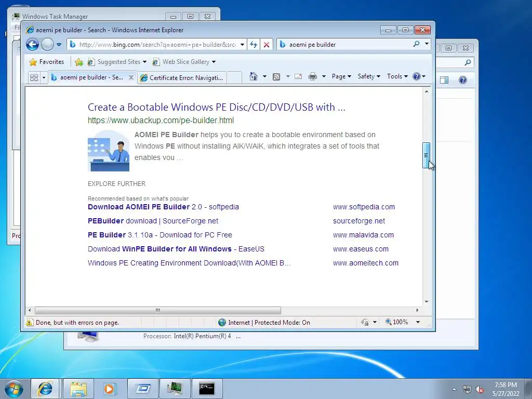Screen dimensions: 532x399
Task: Click the vertical scrollbar thumb
Action: coord(426,155)
